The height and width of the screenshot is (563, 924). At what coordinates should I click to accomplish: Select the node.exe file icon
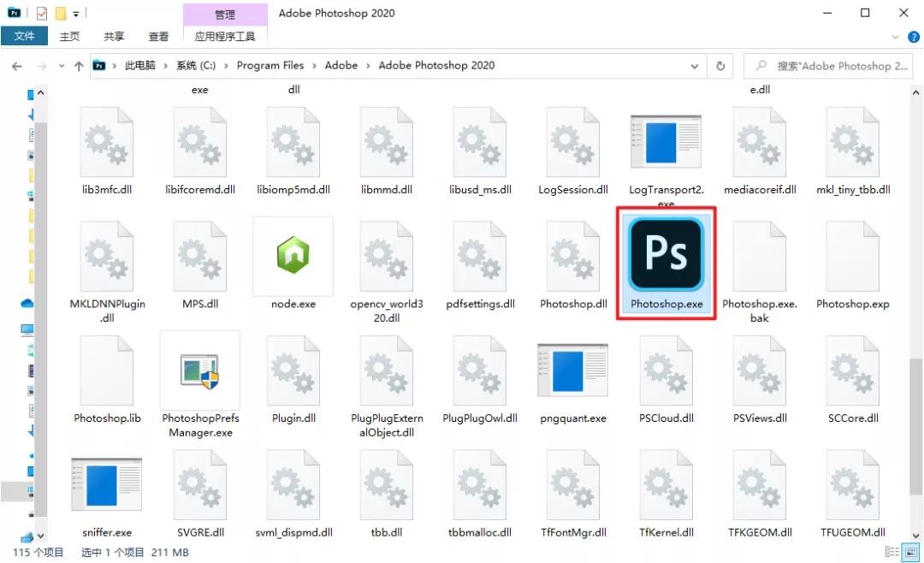(x=293, y=255)
